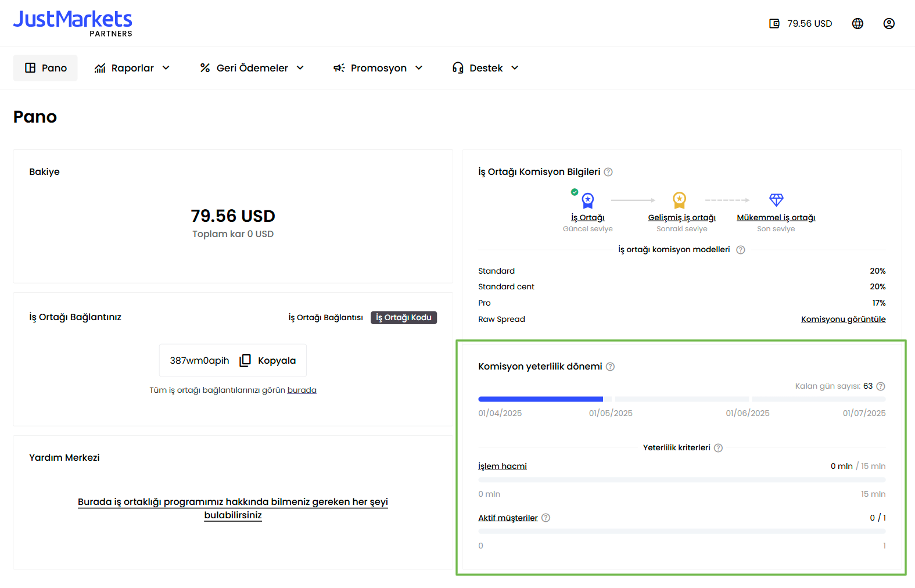Click the Aktif müşteriler progress bar
This screenshot has height=588, width=915.
click(x=682, y=532)
